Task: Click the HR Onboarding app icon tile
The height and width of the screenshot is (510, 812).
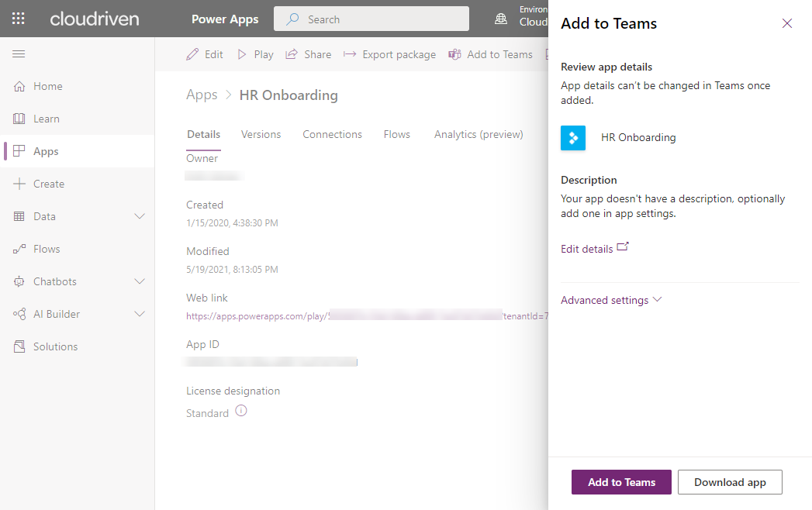Action: point(573,138)
